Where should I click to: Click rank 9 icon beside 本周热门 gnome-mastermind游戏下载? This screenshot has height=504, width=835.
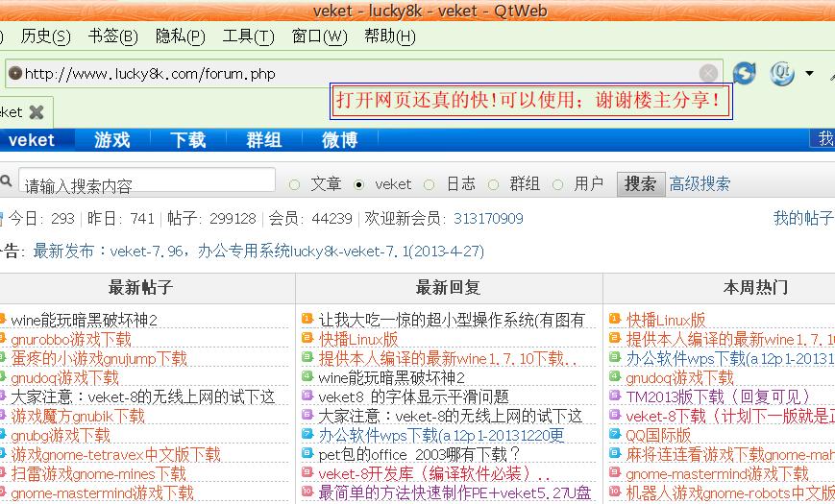click(615, 472)
